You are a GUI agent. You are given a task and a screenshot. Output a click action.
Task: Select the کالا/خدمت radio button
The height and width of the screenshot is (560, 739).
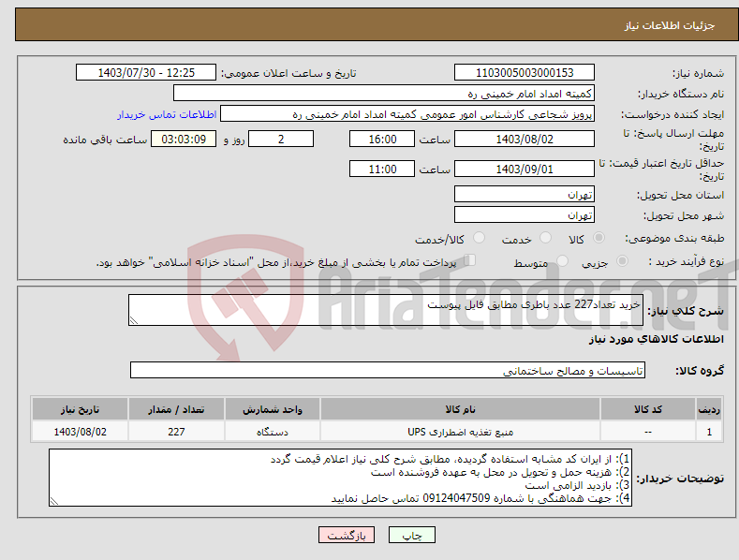pyautogui.click(x=479, y=238)
